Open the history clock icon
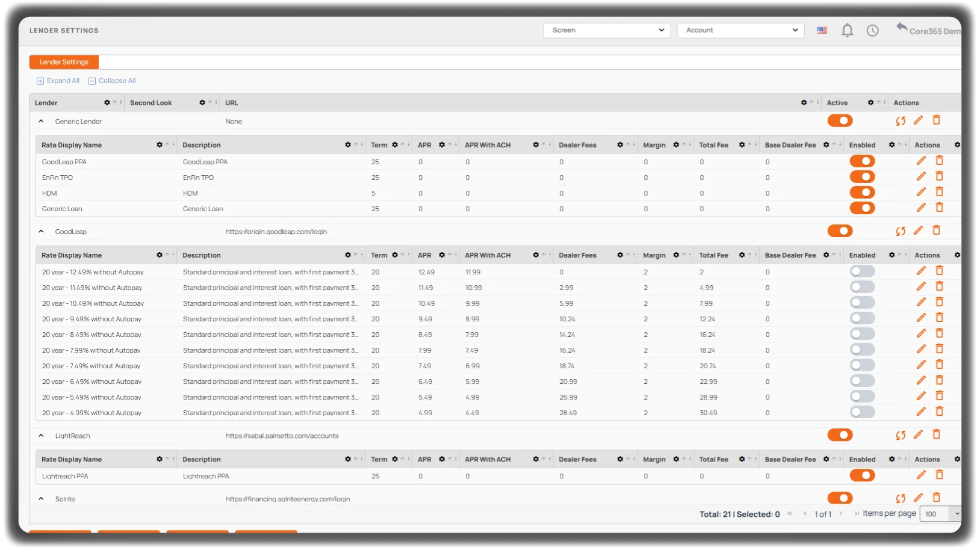Screen dimensions: 980x550 pyautogui.click(x=872, y=30)
